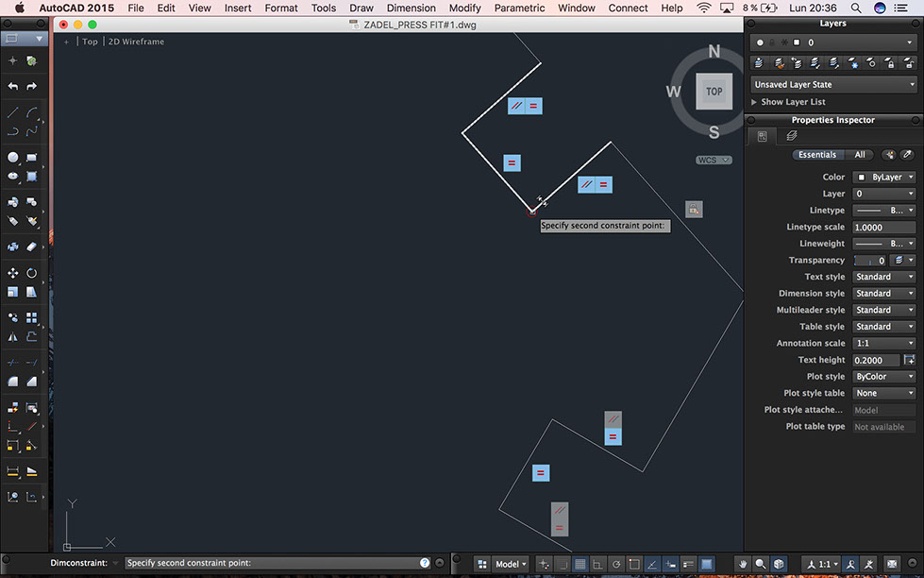Image resolution: width=924 pixels, height=578 pixels.
Task: Open the Dimension menu
Action: pos(411,8)
